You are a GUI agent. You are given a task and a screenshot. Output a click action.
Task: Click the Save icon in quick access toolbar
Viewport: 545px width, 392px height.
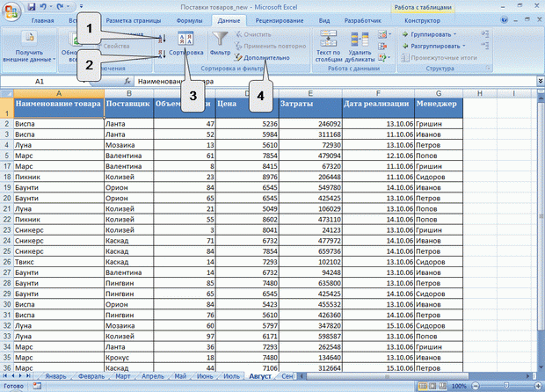tap(32, 7)
